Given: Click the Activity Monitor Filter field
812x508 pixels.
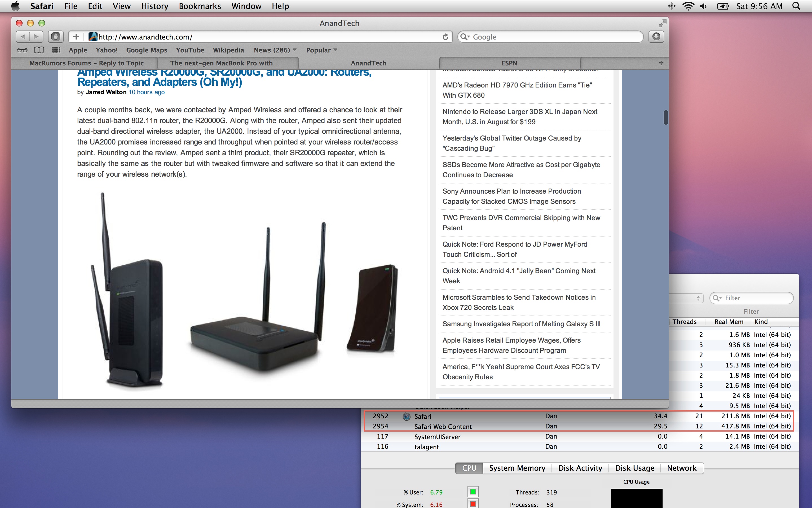Looking at the screenshot, I should point(751,298).
